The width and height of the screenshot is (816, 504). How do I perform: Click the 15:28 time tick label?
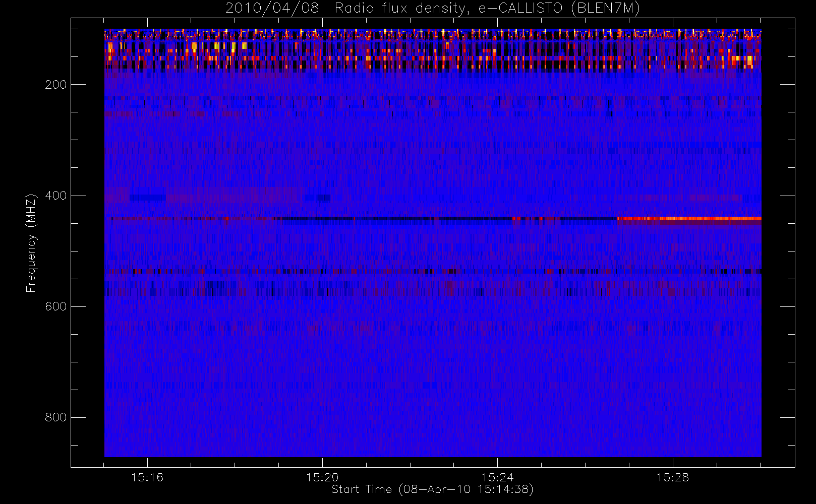(672, 477)
